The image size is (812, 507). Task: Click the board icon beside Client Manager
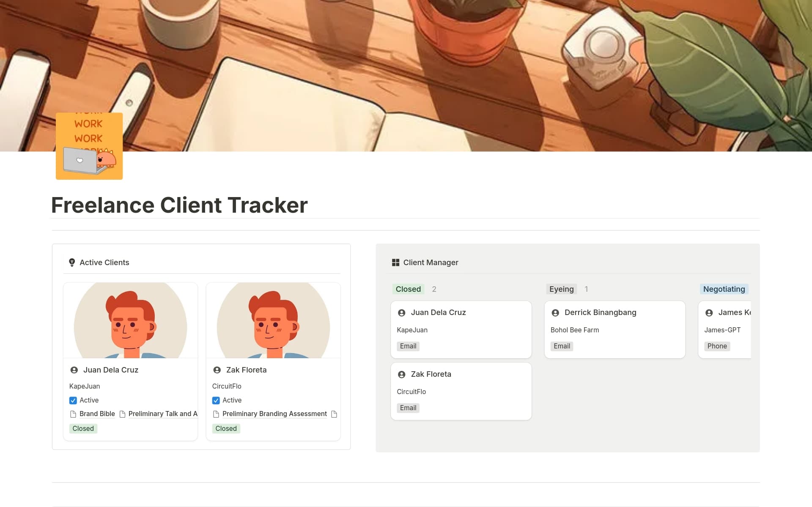click(395, 263)
